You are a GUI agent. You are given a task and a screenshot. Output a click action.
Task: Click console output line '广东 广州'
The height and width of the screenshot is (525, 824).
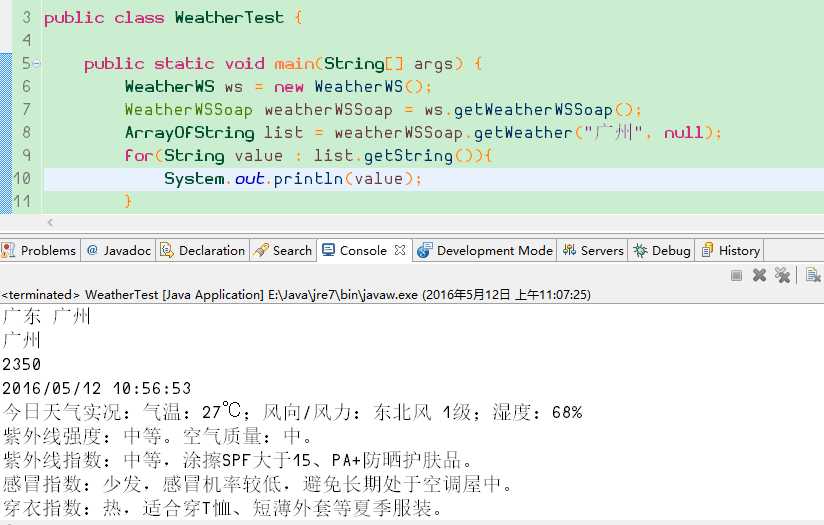tap(47, 316)
